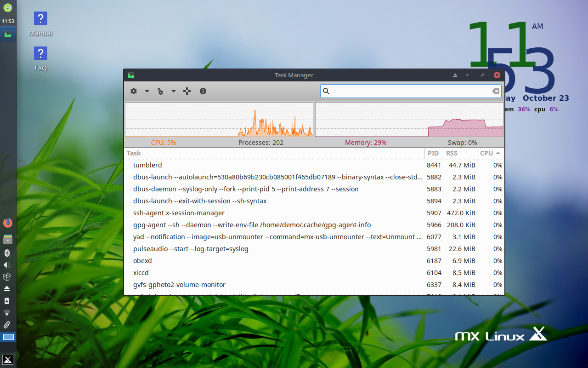Click the volume icon in the panel
This screenshot has height=368, width=588.
click(x=7, y=264)
